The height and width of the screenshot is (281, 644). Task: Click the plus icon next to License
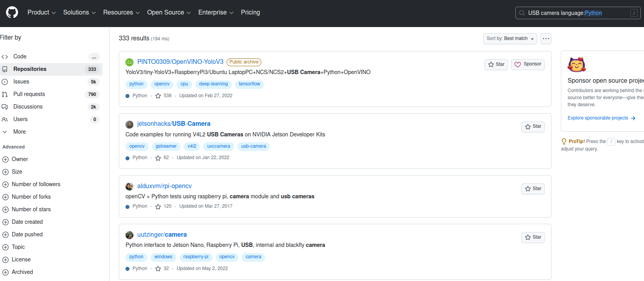[5, 260]
